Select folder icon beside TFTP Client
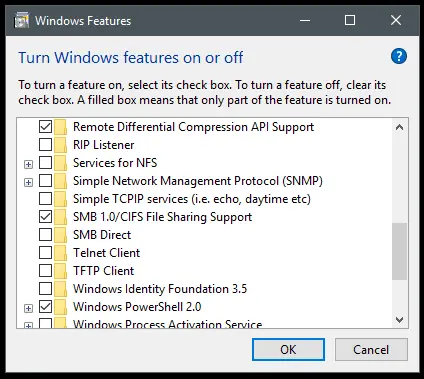This screenshot has height=379, width=424. coord(60,271)
